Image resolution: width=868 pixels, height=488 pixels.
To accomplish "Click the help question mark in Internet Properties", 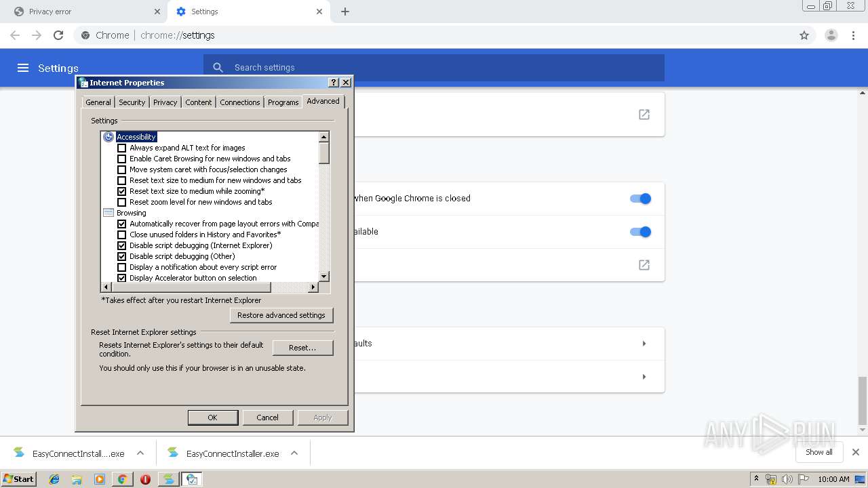I will tap(334, 82).
